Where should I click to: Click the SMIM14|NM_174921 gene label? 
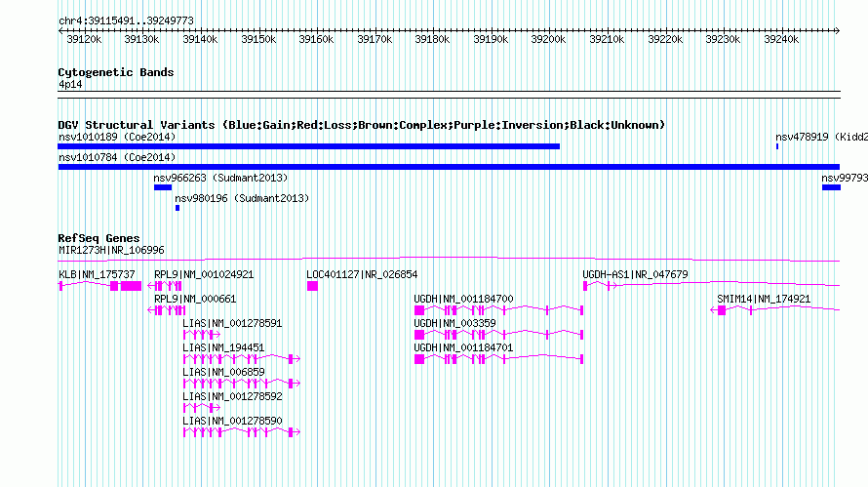click(x=764, y=300)
